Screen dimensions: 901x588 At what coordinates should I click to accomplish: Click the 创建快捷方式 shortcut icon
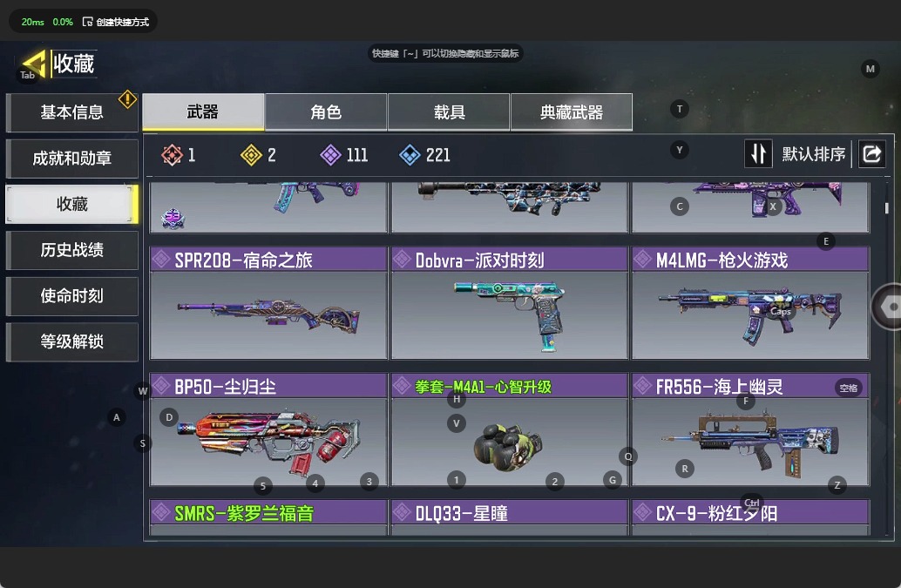(x=87, y=22)
